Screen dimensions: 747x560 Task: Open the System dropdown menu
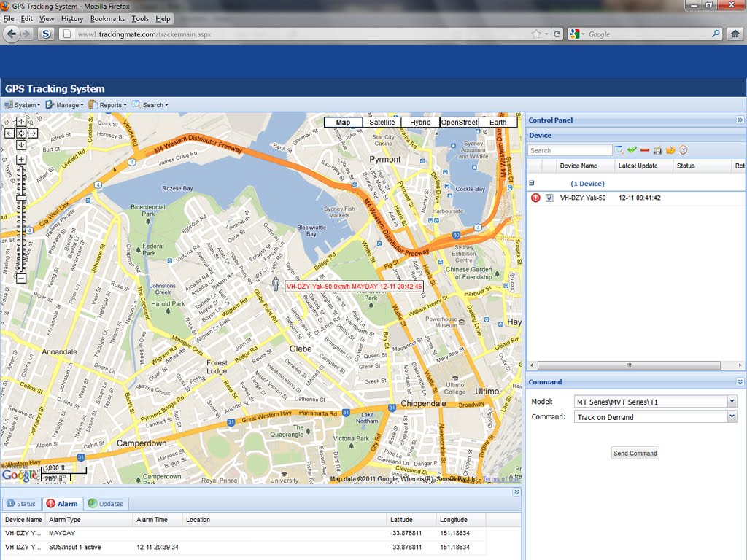tap(23, 105)
